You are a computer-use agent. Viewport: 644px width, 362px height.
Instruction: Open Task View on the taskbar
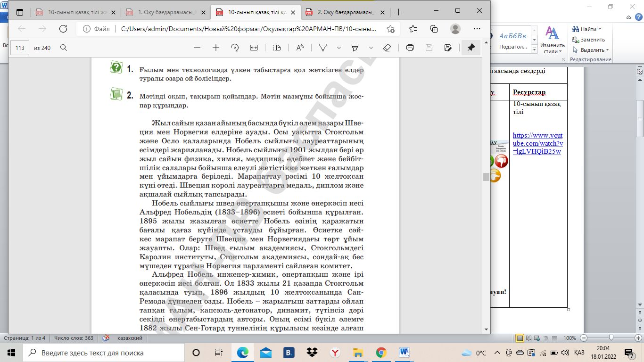tap(219, 353)
